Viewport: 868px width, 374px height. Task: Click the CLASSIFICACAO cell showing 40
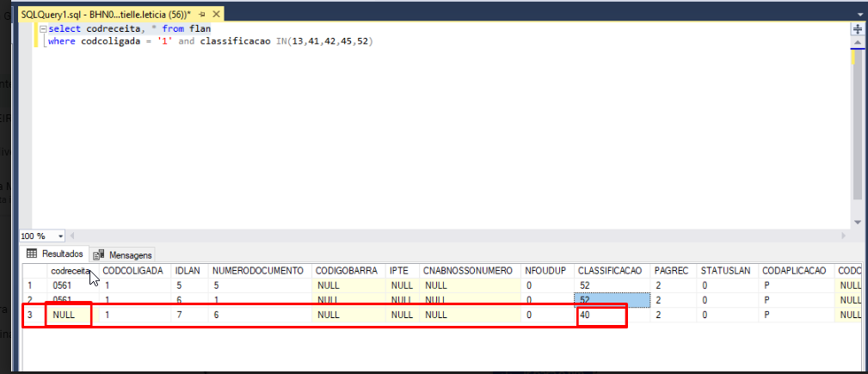[x=612, y=315]
